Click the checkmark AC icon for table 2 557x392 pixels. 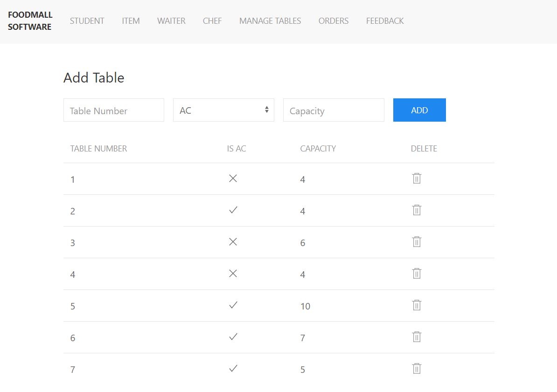click(233, 210)
